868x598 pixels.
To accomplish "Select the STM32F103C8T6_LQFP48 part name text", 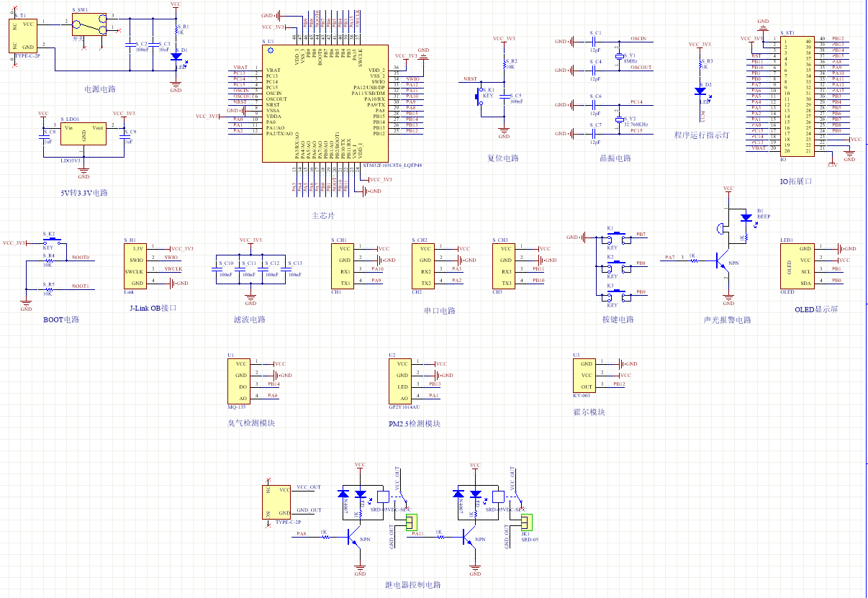I will tap(392, 166).
